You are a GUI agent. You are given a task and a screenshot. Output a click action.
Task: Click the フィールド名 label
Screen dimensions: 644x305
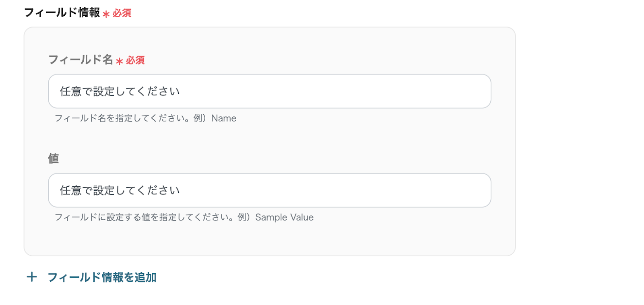80,60
